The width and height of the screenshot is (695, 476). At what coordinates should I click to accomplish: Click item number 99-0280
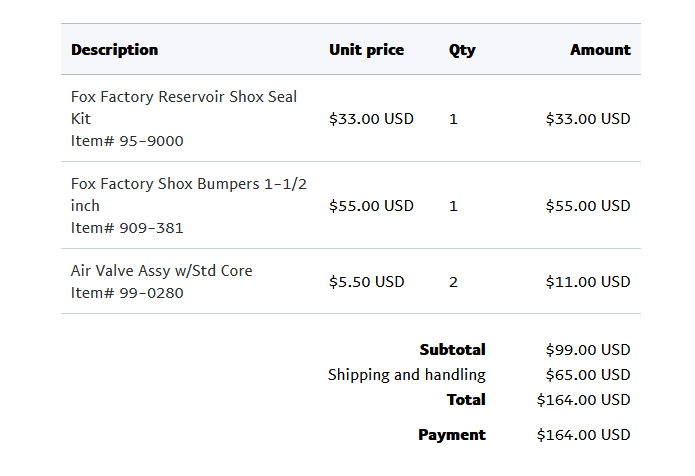[127, 293]
